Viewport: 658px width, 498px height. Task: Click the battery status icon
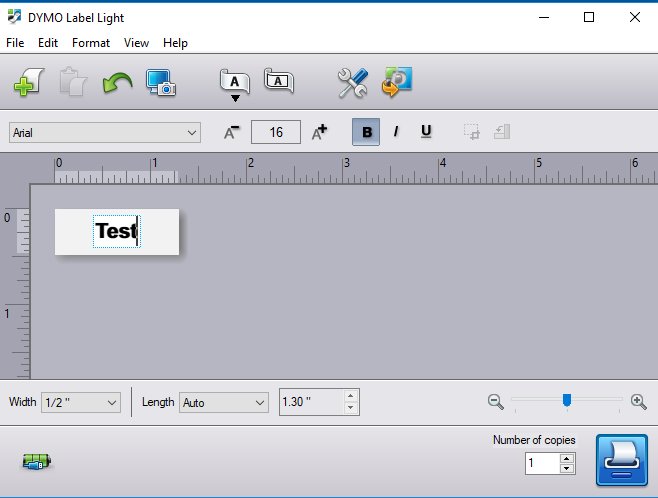(37, 461)
